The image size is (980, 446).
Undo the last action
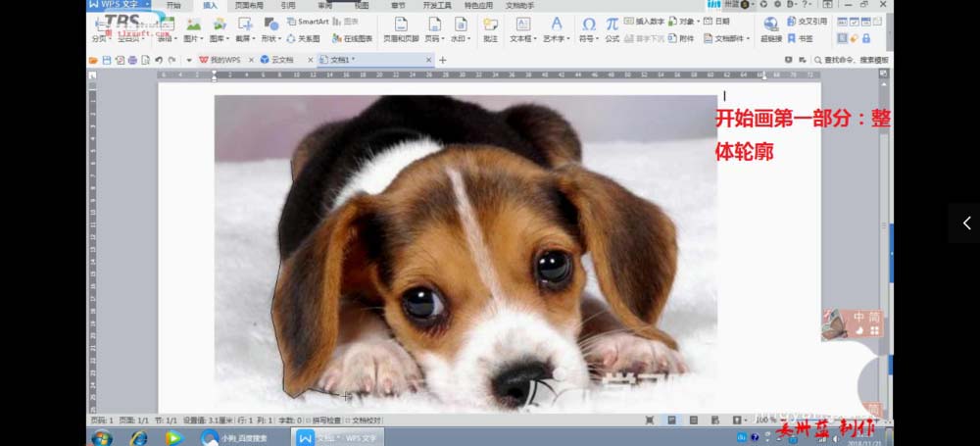159,60
